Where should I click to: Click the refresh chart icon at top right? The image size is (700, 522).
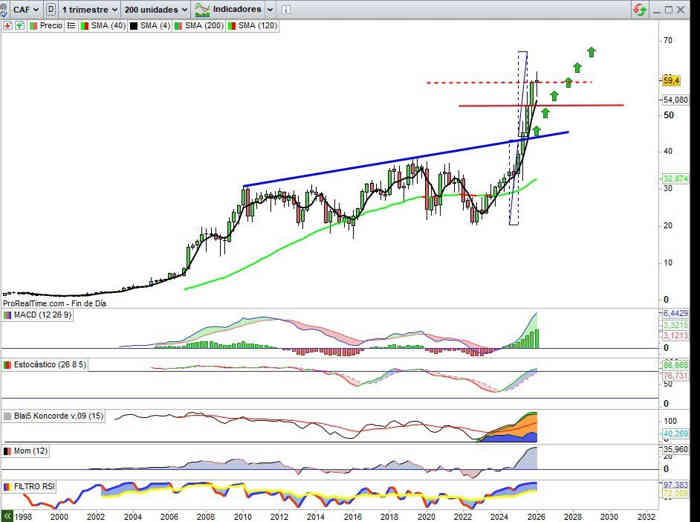pyautogui.click(x=638, y=9)
